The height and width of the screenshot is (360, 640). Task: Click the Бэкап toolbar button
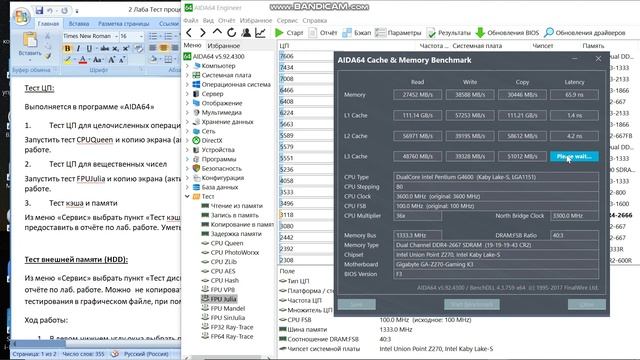pyautogui.click(x=357, y=33)
